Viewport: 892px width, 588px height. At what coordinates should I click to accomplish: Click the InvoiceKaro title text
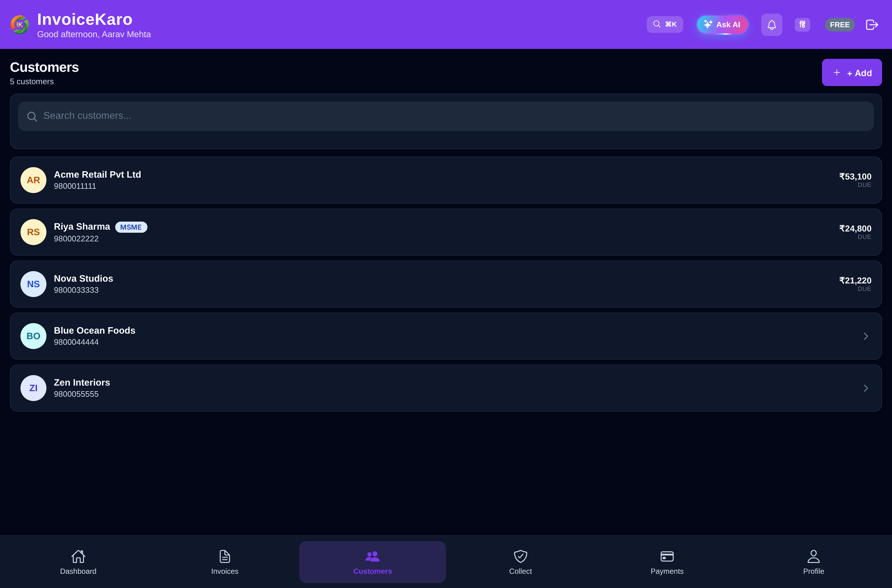(85, 19)
